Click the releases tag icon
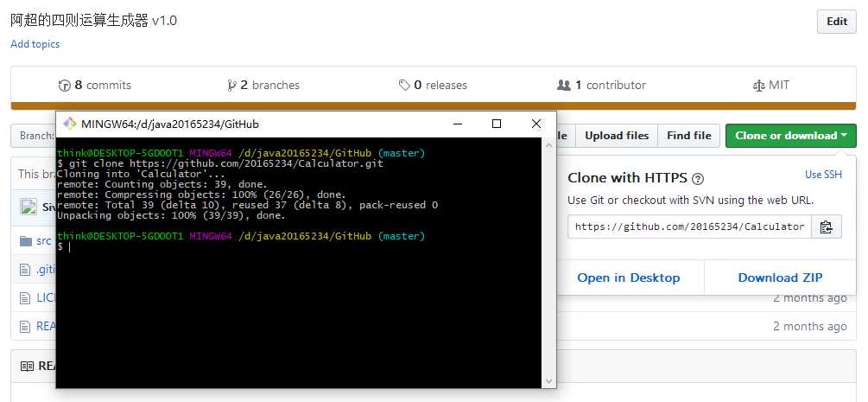 coord(404,86)
